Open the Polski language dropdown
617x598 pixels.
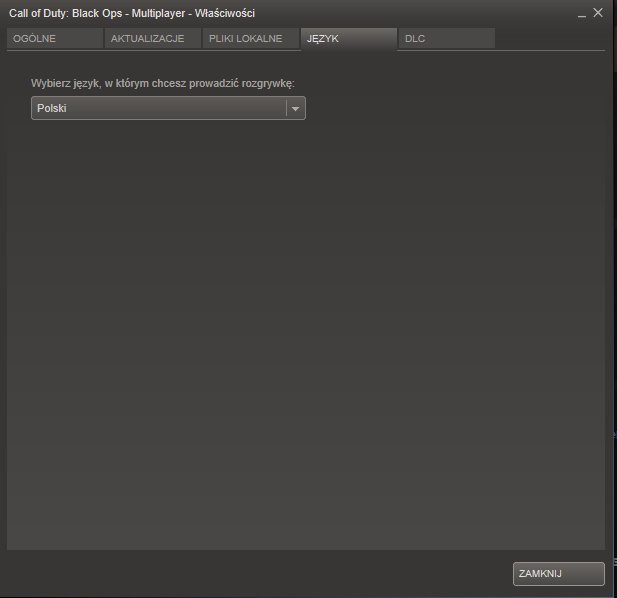(x=168, y=108)
